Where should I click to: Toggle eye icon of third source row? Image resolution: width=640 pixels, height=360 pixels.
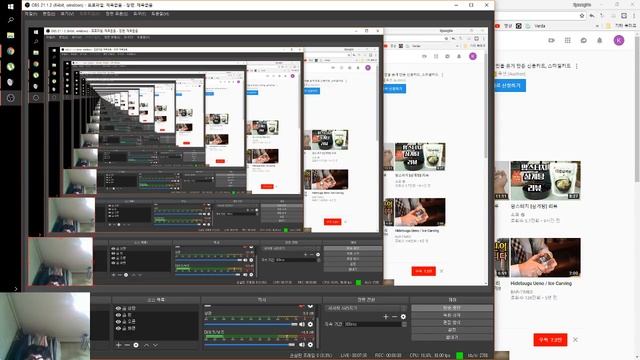[x=118, y=321]
